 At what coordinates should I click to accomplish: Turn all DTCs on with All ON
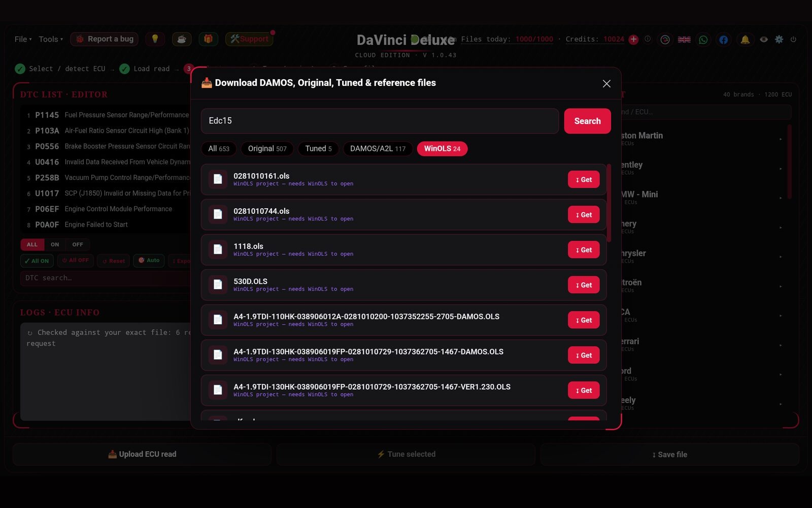pyautogui.click(x=37, y=261)
